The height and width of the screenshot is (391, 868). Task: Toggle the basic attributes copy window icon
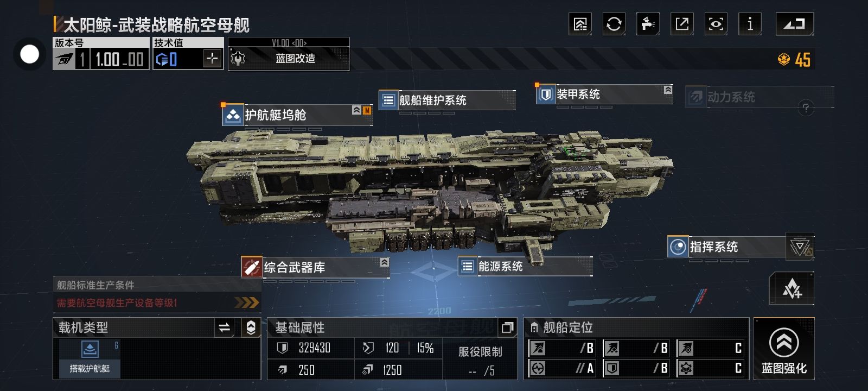pos(507,327)
